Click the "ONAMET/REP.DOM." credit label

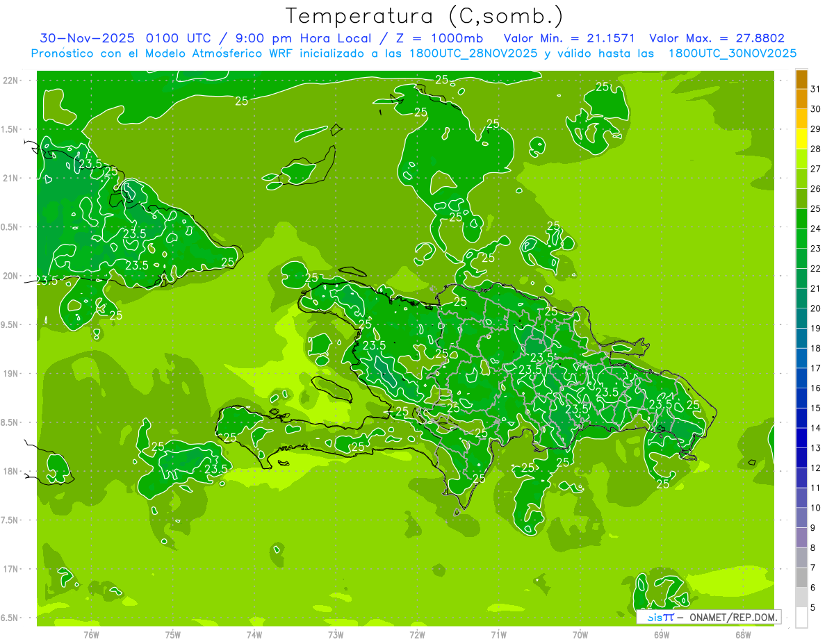[732, 617]
